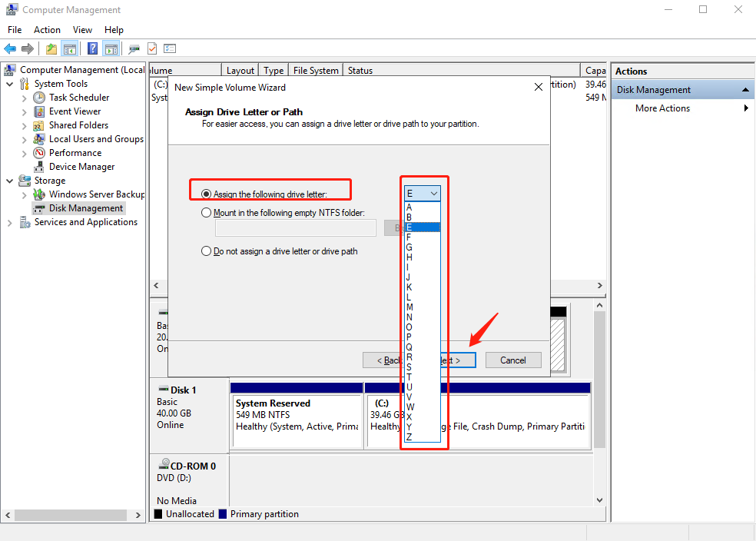Click the System Tools node icon
This screenshot has height=541, width=756.
[x=25, y=84]
